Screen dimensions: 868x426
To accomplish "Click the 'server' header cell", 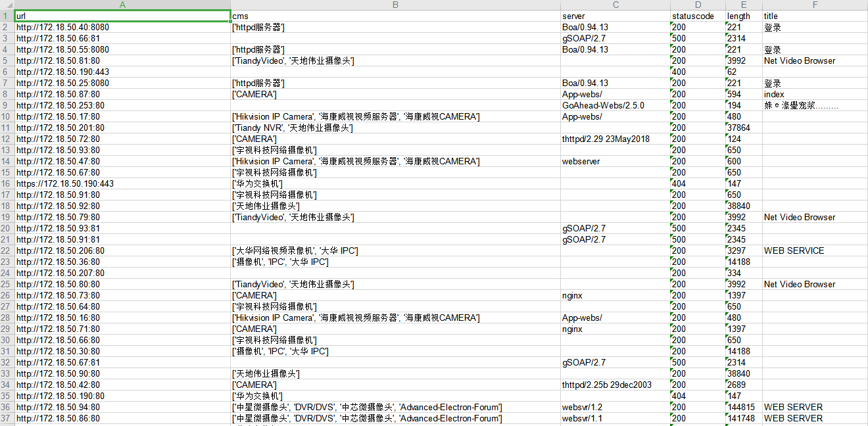I will coord(615,16).
